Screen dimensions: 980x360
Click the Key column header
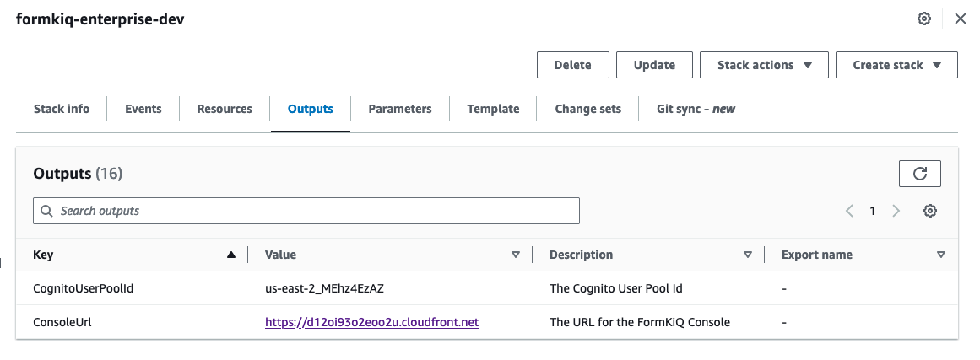tap(43, 255)
